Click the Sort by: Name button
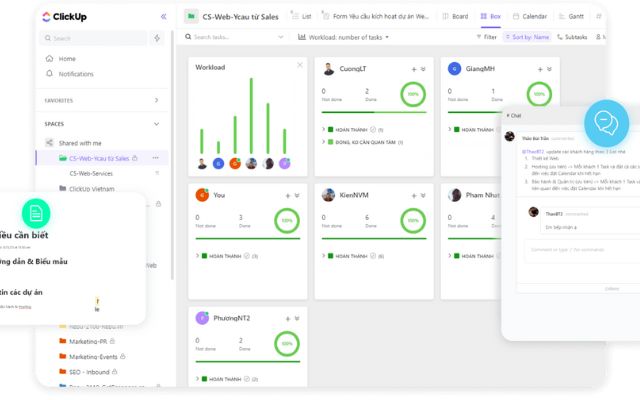This screenshot has height=400, width=640. pyautogui.click(x=530, y=37)
